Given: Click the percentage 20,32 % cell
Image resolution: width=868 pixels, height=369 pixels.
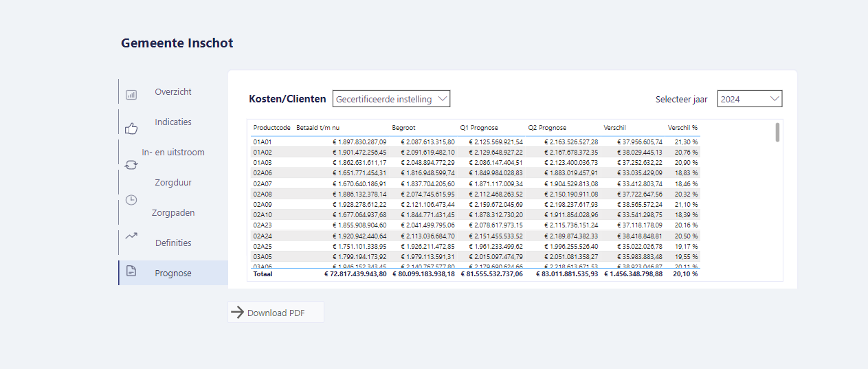Looking at the screenshot, I should tap(687, 194).
